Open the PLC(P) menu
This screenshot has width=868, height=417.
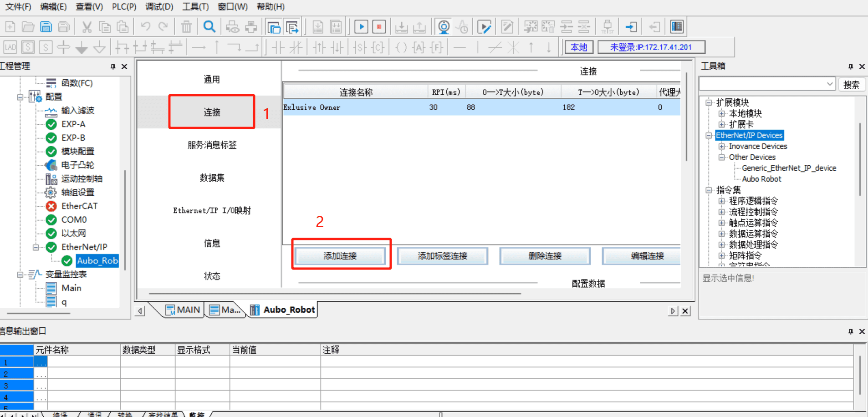point(124,6)
